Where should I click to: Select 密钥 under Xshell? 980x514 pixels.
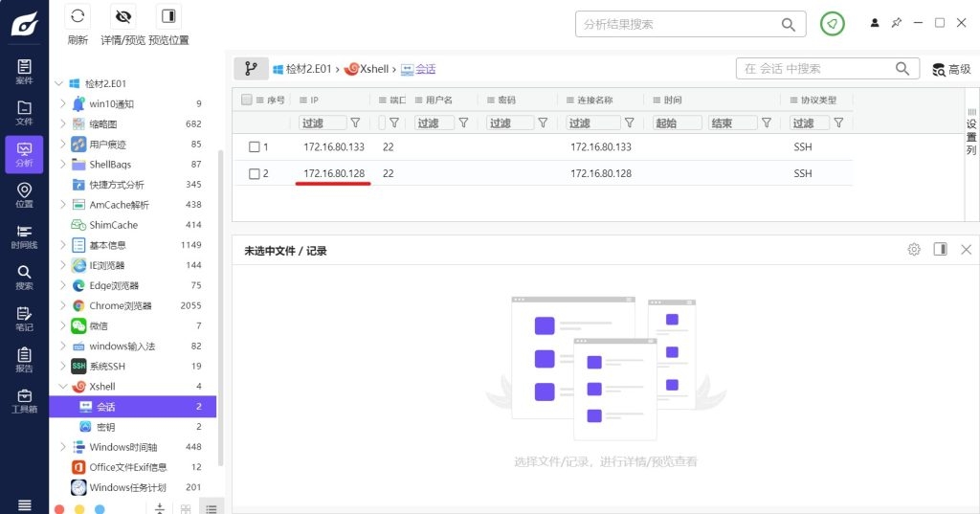[x=105, y=427]
